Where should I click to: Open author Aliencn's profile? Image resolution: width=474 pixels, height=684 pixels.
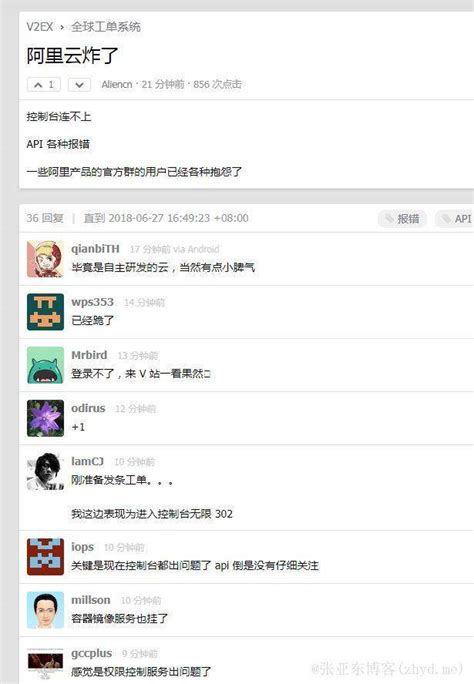click(x=117, y=85)
